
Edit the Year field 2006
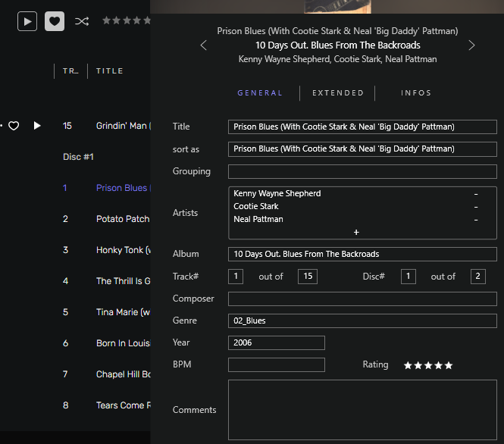tap(277, 342)
